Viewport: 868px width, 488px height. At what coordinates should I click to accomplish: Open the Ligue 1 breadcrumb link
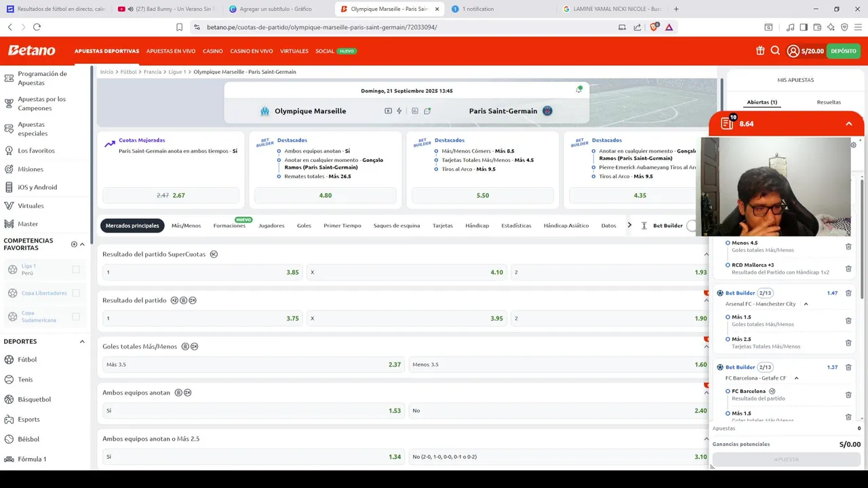point(177,72)
